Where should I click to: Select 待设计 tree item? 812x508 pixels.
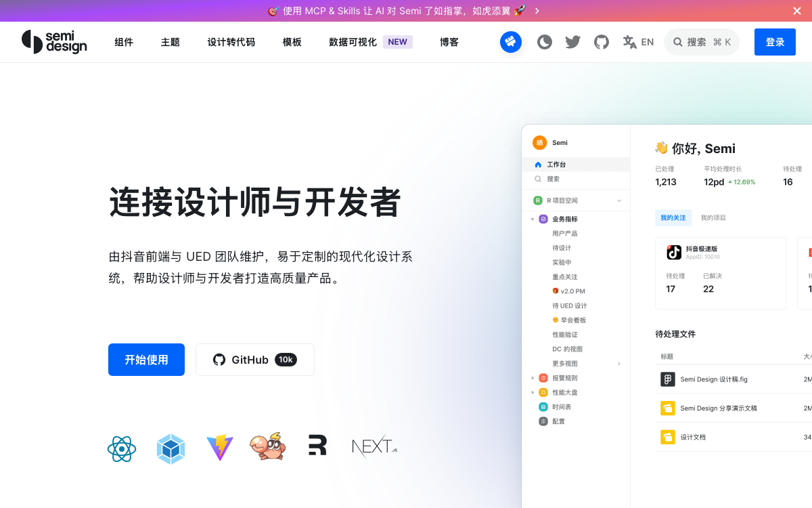[x=562, y=248]
